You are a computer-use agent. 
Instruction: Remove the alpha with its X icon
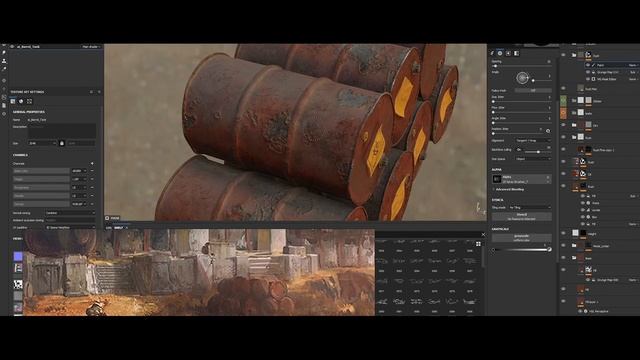tap(548, 177)
